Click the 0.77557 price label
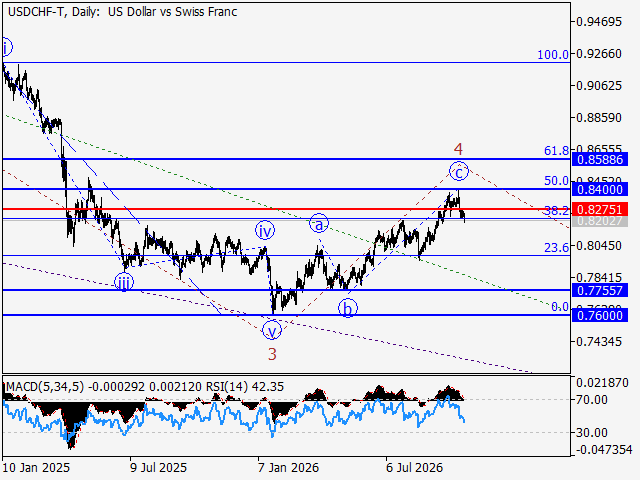Viewport: 640px width, 480px height. coord(600,291)
